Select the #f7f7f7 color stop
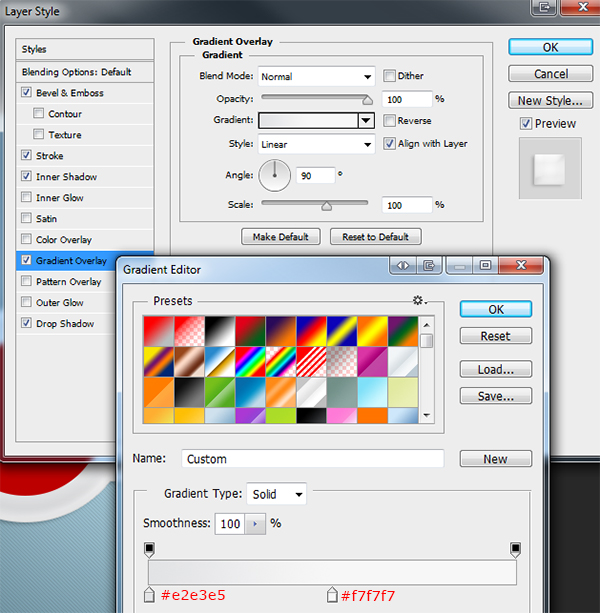Screen dimensions: 600x613 pyautogui.click(x=332, y=595)
